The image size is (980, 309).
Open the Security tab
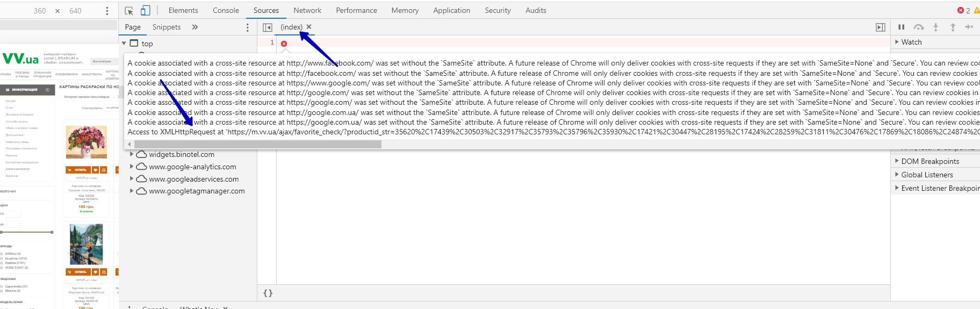point(498,10)
